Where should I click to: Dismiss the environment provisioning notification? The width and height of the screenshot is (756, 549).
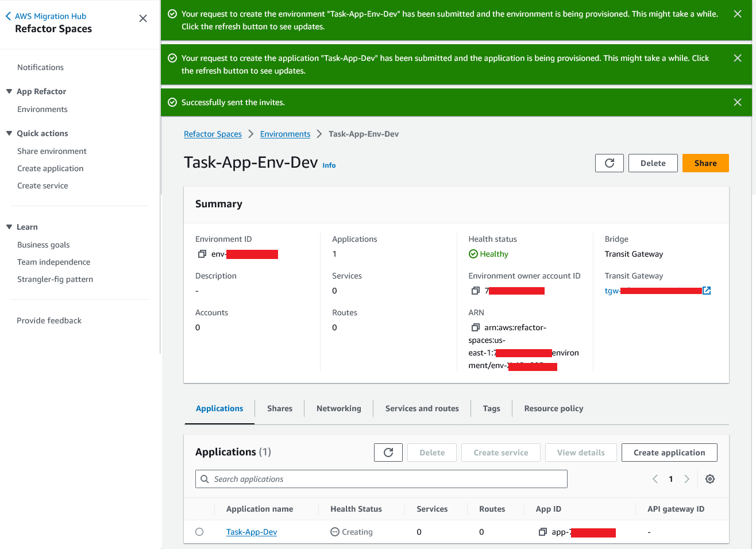[738, 14]
